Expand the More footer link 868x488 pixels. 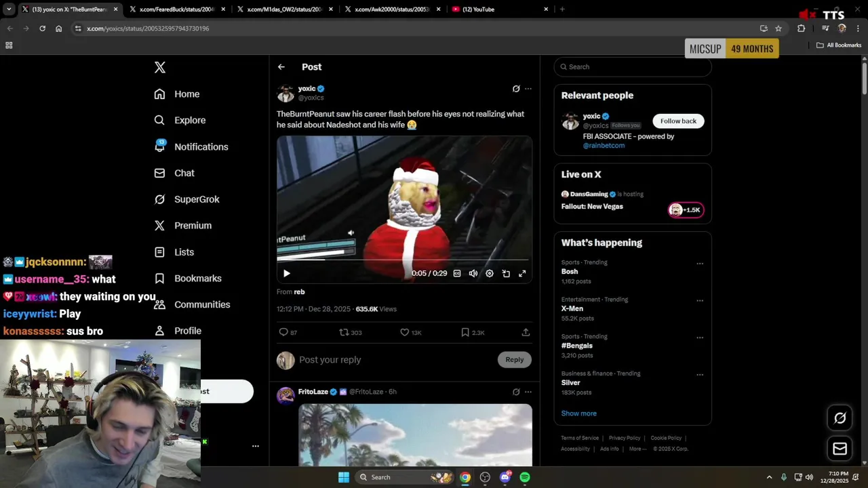pos(637,449)
